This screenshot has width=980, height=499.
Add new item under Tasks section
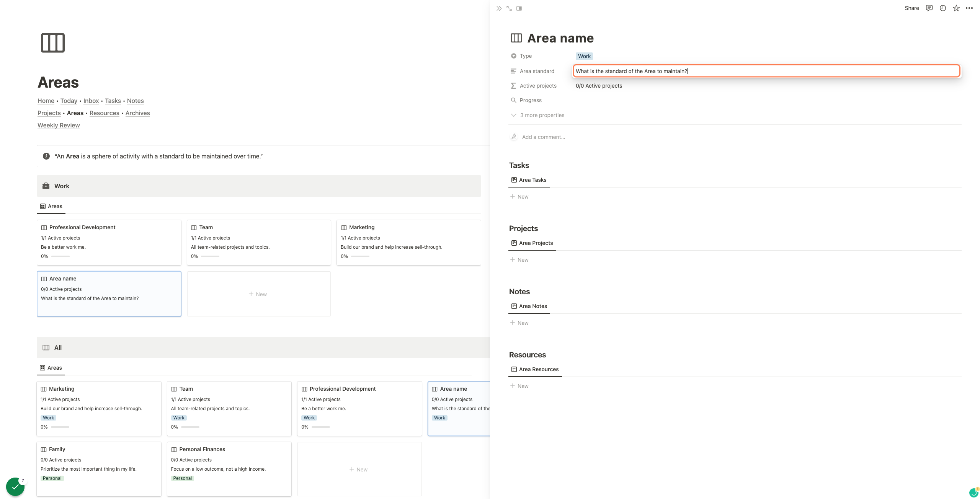coord(519,197)
